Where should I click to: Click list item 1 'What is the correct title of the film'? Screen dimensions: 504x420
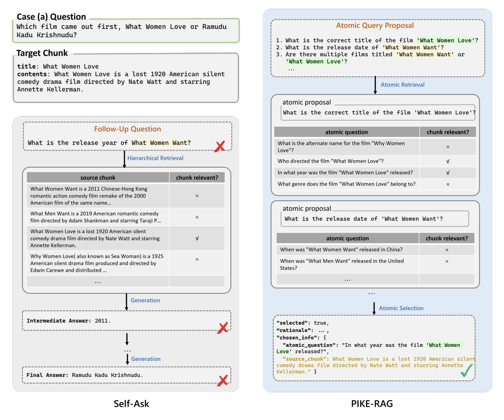(377, 41)
